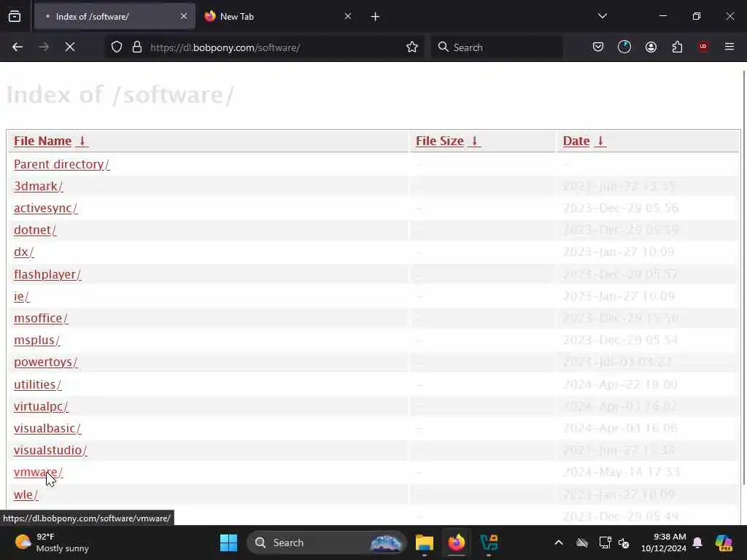This screenshot has width=747, height=560.
Task: Open the circular toolbar extension icon
Action: 624,47
